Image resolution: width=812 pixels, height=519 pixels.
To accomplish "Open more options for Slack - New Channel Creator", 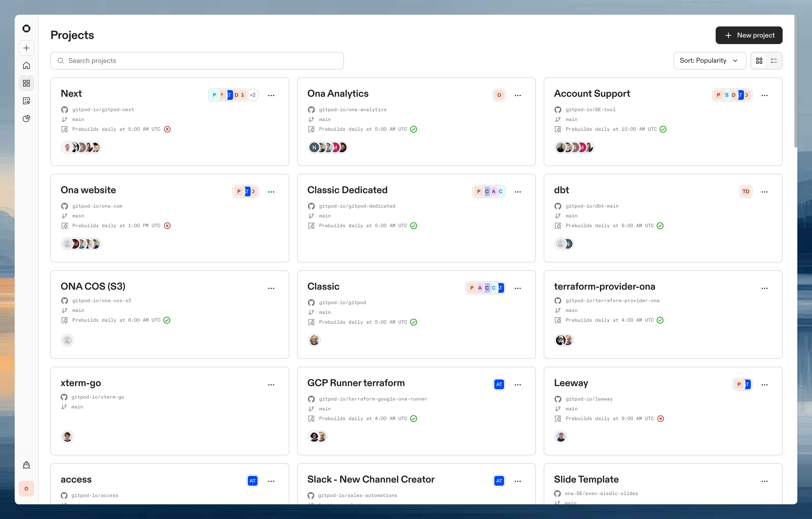I will point(518,481).
